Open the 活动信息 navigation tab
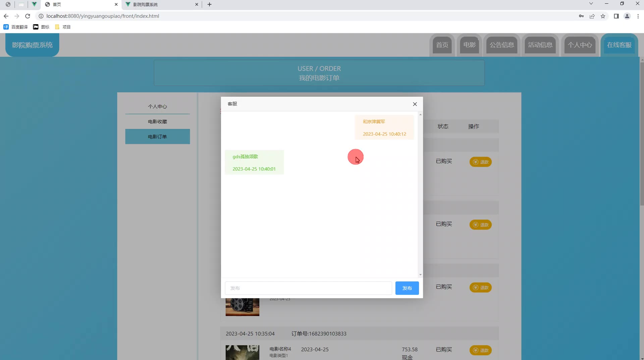 [x=540, y=45]
